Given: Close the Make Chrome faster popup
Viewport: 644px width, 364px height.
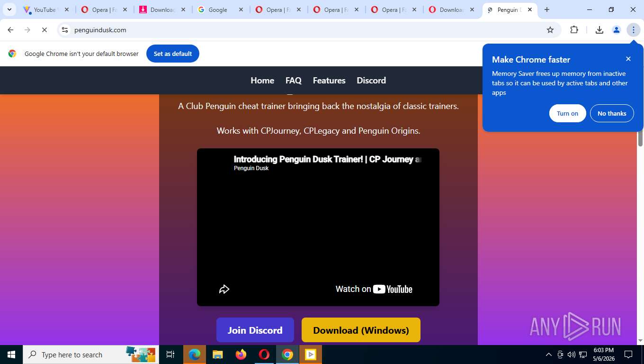Looking at the screenshot, I should click(x=628, y=59).
